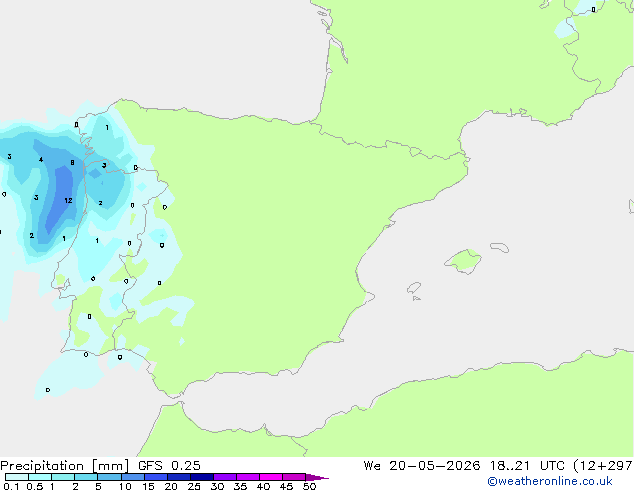634x490 pixels.
Task: Click the 'We 20-05-2026' date text
Action: coord(422,466)
